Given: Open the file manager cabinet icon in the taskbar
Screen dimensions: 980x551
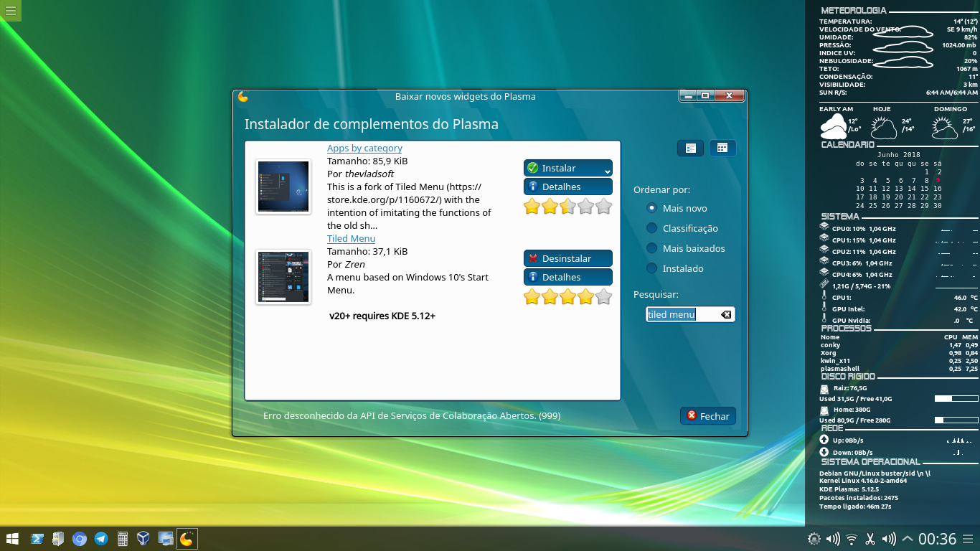Looking at the screenshot, I should 58,538.
